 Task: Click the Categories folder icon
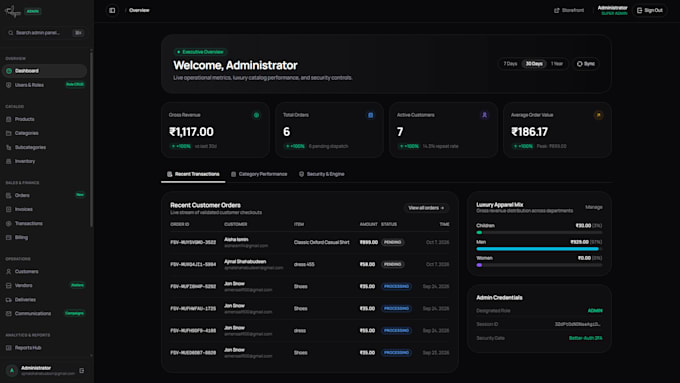[x=9, y=133]
